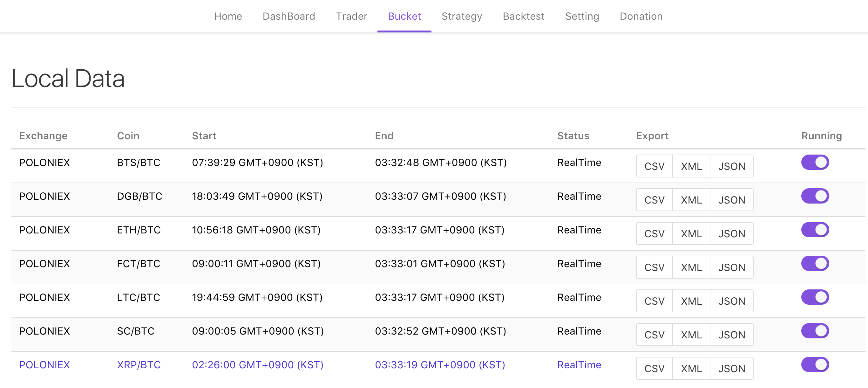
Task: Select the Bucket tab
Action: click(x=404, y=16)
